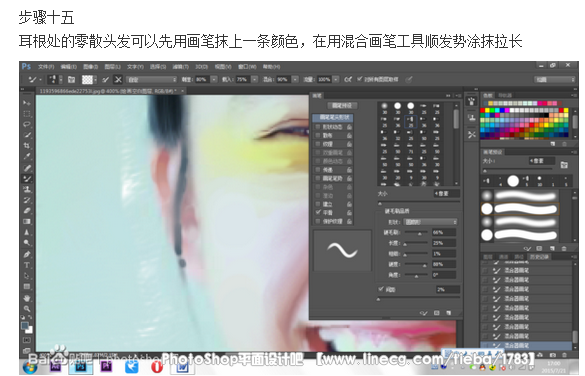
Task: Select the Zoom magnifier tool
Action: pos(27,308)
